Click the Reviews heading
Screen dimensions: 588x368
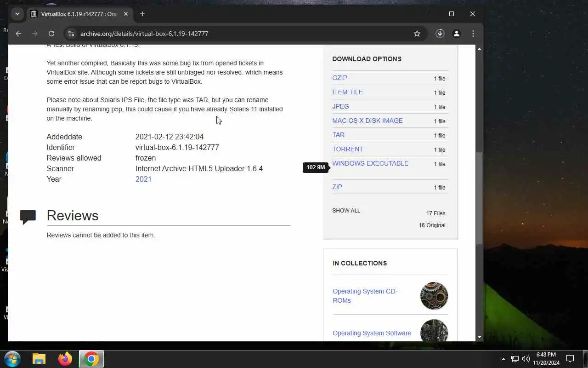point(73,215)
